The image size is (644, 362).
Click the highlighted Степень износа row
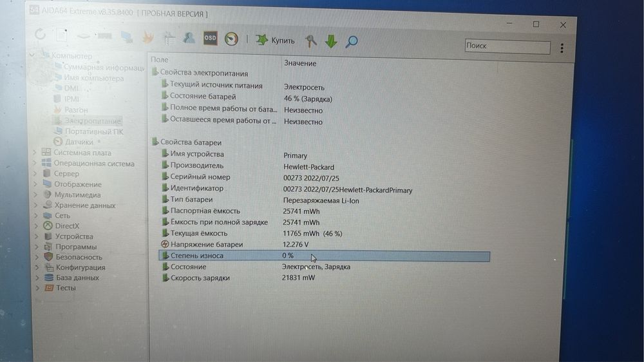[324, 256]
